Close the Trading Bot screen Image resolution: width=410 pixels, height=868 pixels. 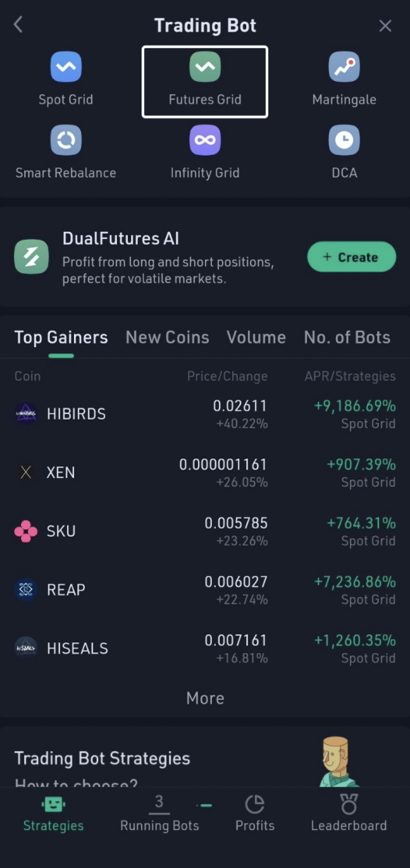[385, 26]
